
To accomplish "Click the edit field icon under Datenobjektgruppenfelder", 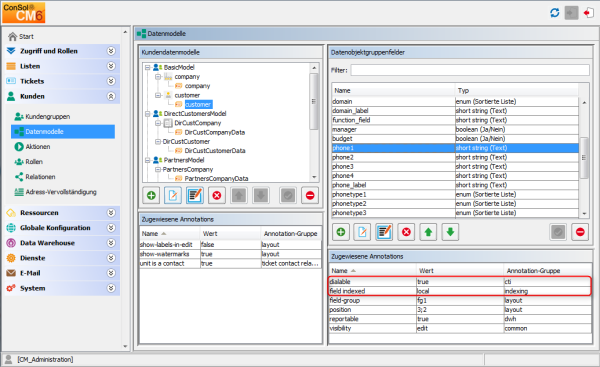I will [x=362, y=232].
